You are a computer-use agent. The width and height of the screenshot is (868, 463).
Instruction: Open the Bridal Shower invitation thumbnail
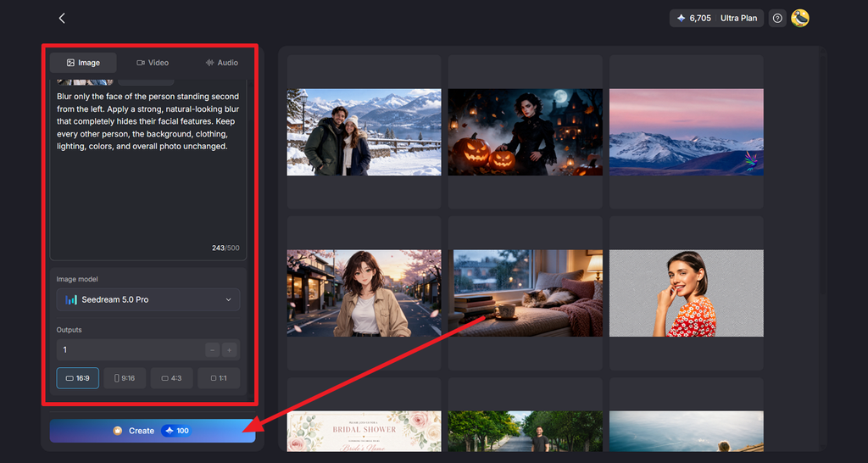(364, 432)
